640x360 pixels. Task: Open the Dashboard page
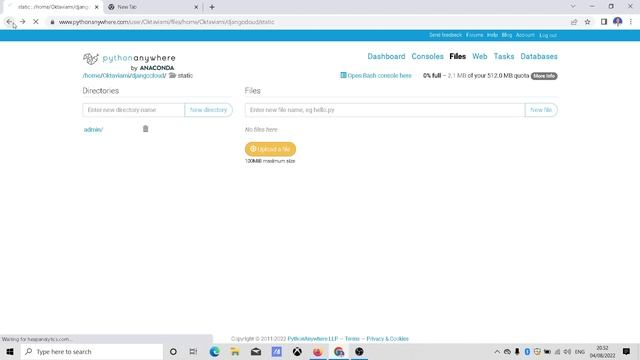coord(386,56)
